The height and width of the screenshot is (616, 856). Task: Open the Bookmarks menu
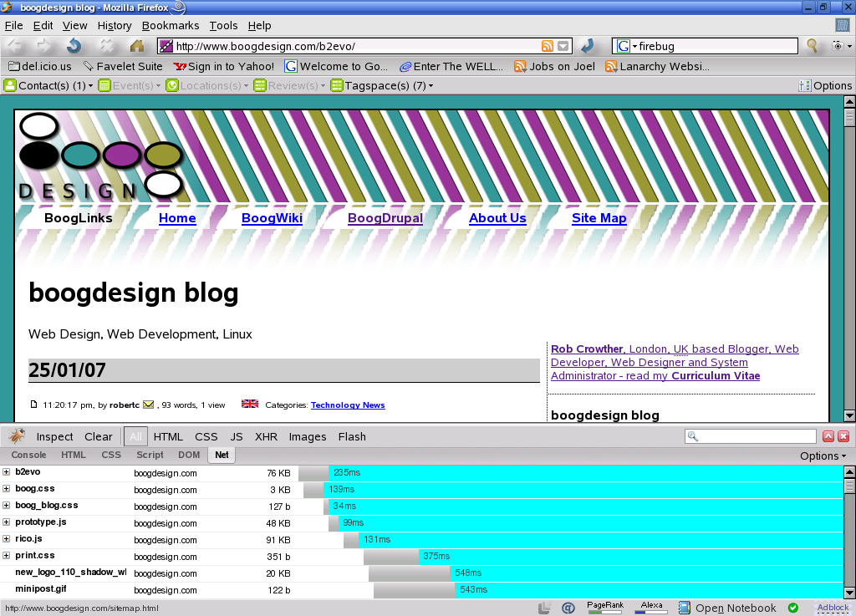coord(171,26)
